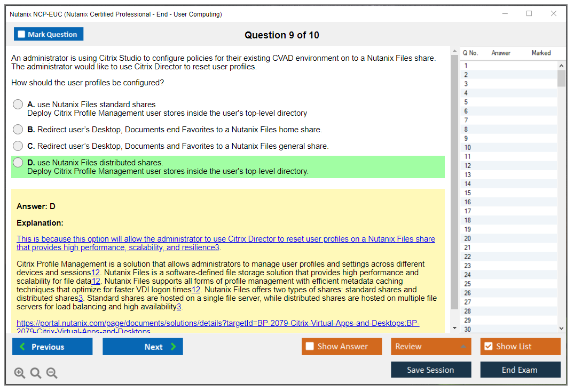Image resolution: width=574 pixels, height=392 pixels.
Task: Toggle the Mark Question checkbox
Action: [22, 35]
